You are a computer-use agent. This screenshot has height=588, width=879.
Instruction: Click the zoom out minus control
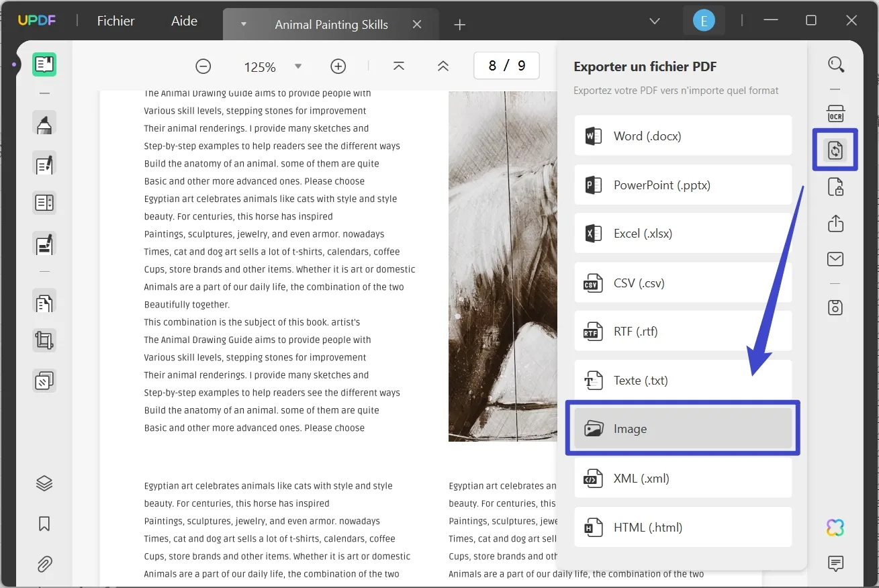pyautogui.click(x=203, y=66)
